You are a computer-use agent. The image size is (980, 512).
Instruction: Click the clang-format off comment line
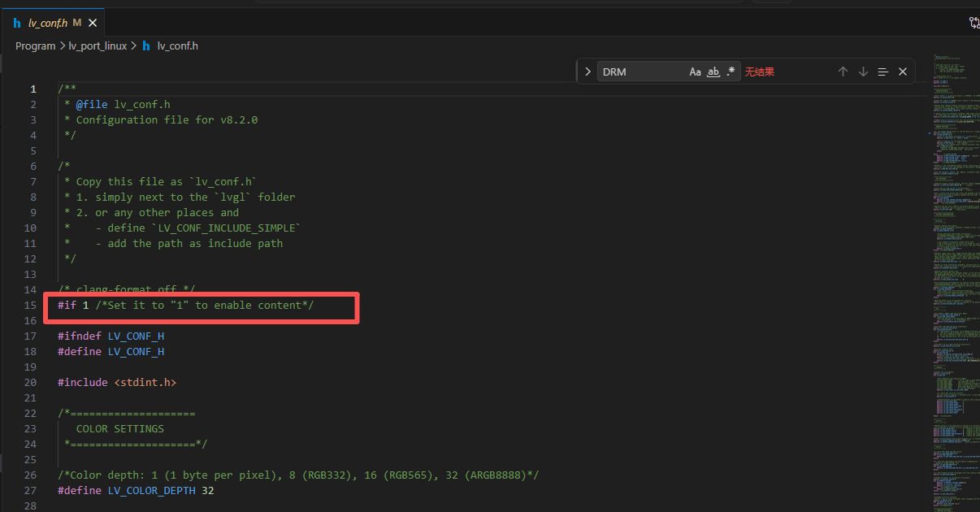pyautogui.click(x=127, y=289)
